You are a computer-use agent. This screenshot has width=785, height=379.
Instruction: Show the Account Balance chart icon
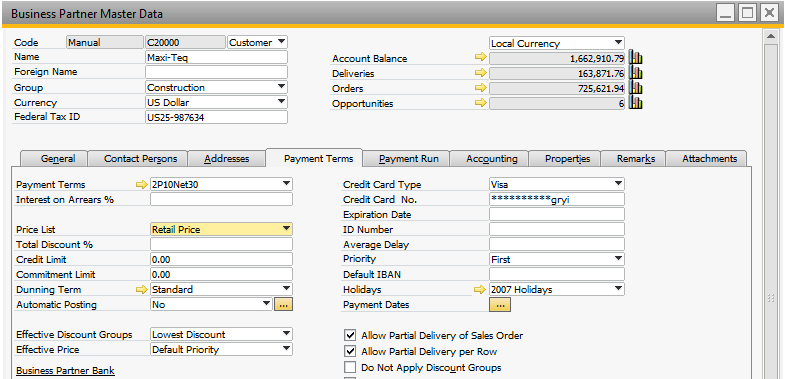tap(636, 58)
